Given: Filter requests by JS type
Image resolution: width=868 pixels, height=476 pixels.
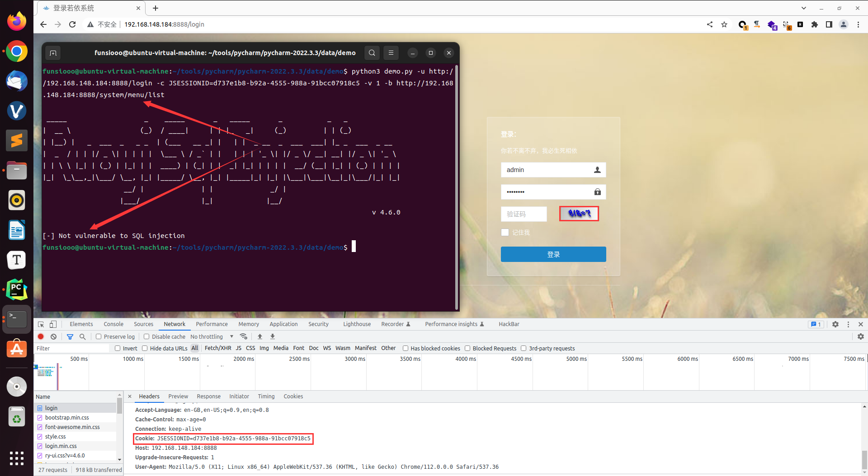Looking at the screenshot, I should (x=239, y=348).
